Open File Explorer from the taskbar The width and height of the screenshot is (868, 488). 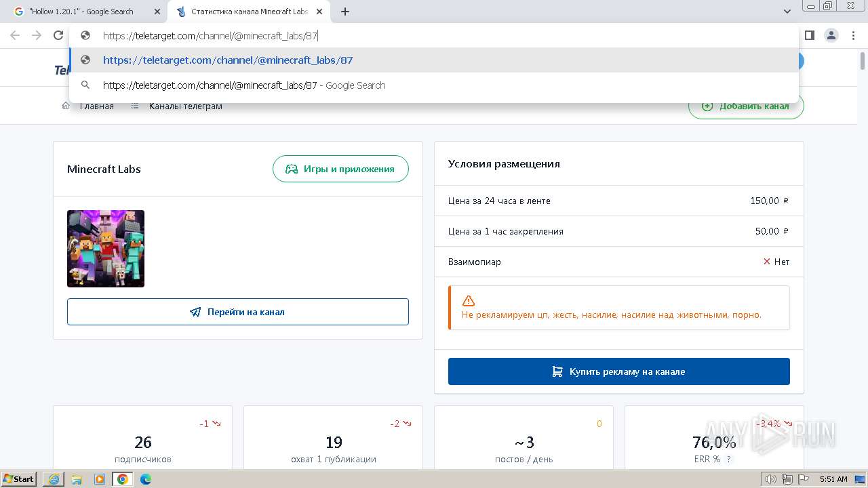76,479
